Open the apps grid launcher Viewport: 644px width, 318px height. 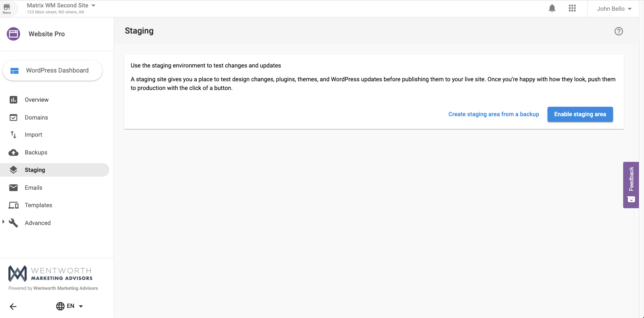(572, 8)
